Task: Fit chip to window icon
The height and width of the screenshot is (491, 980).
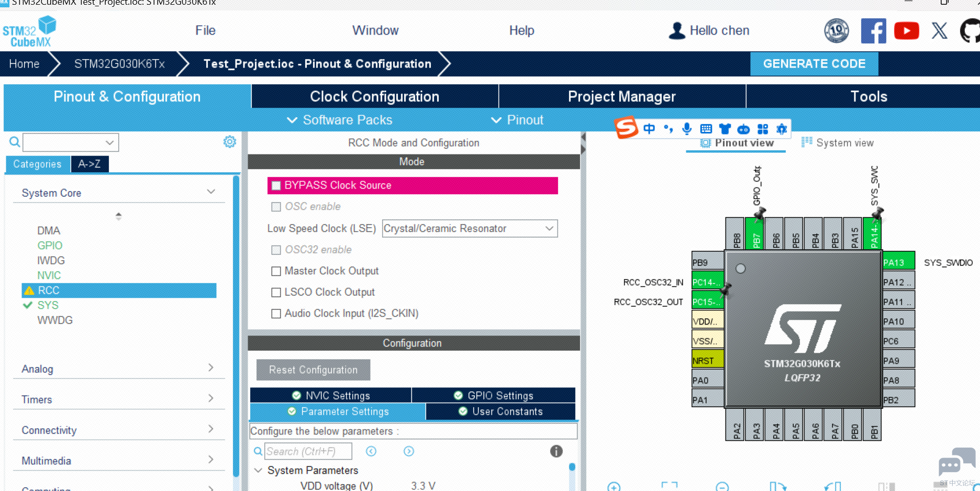Action: (x=670, y=486)
